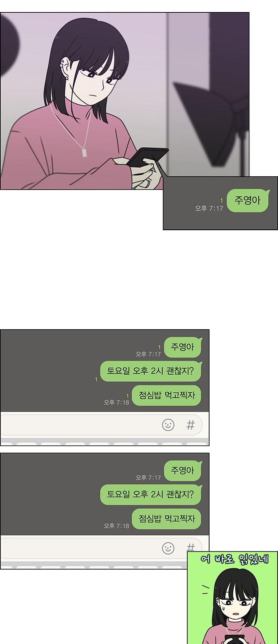This screenshot has width=278, height=644.
Task: Tap '토요일 오후 2시 괜찮지?' bubble with unread marker
Action: (x=150, y=371)
